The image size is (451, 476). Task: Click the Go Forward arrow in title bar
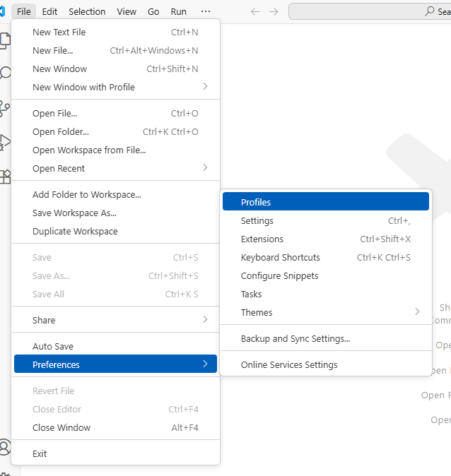(x=274, y=11)
